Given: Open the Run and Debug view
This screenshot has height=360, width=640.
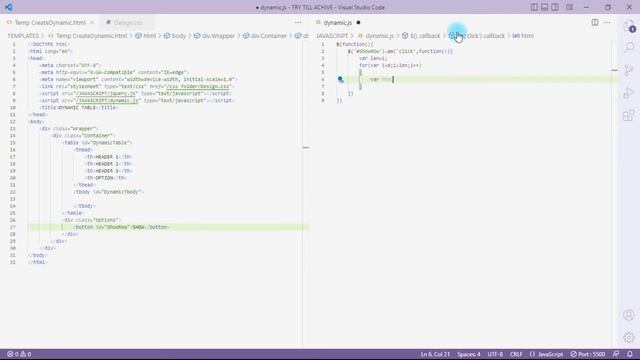Looking at the screenshot, I should coord(629,93).
